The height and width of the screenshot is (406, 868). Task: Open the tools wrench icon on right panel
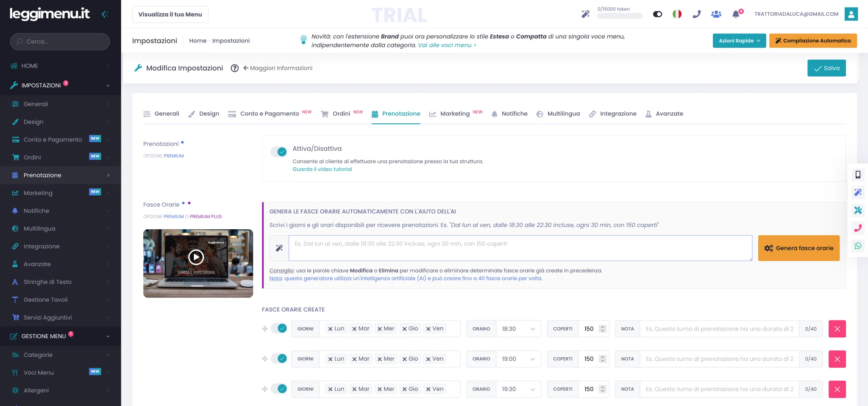click(x=858, y=210)
